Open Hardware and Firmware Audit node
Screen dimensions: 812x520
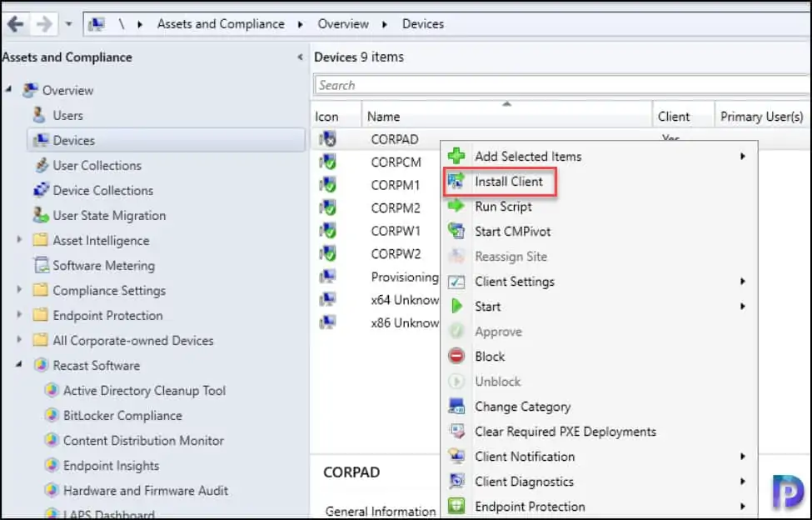click(x=146, y=491)
